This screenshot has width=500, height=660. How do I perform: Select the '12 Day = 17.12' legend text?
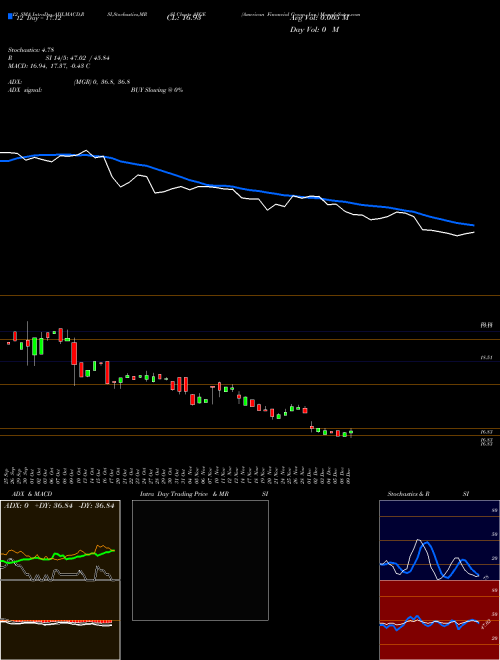(38, 18)
